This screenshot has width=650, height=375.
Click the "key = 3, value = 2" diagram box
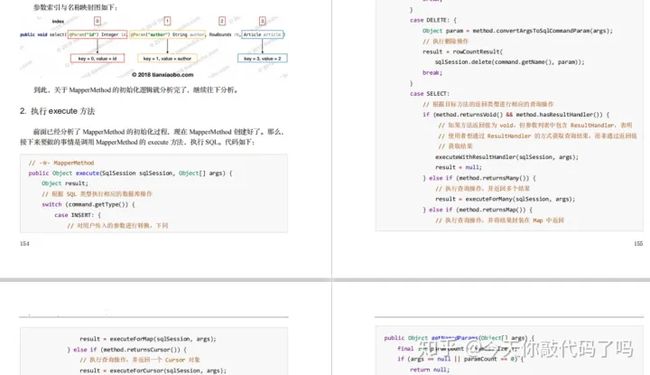coord(262,58)
